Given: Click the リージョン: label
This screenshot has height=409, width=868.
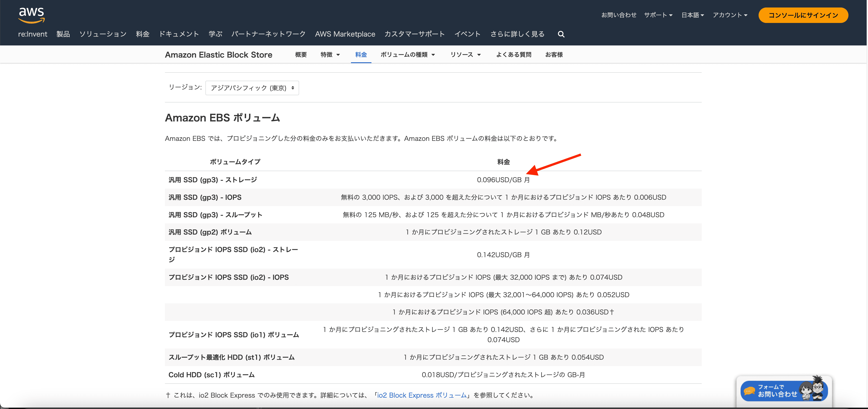Looking at the screenshot, I should [x=185, y=87].
